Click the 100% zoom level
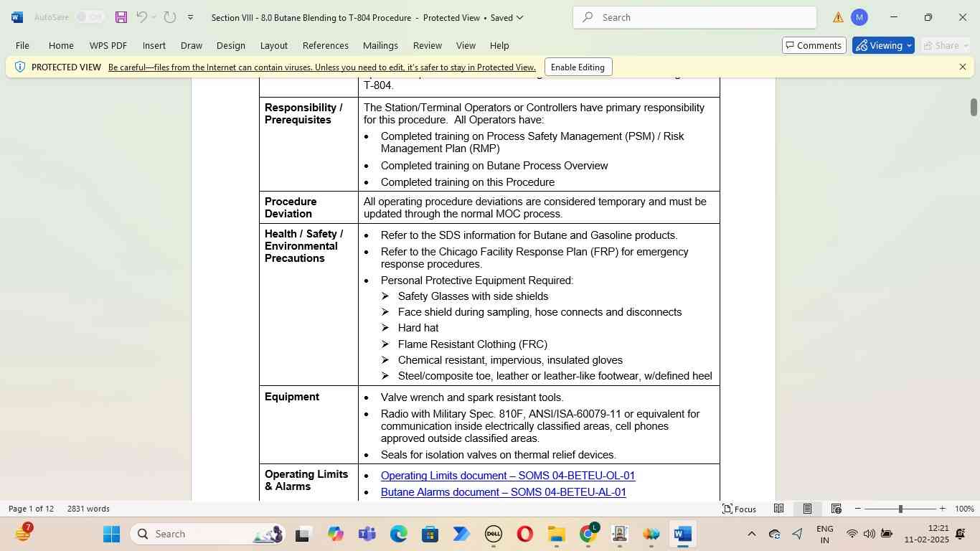Screen dimensions: 980x551 pos(964,509)
